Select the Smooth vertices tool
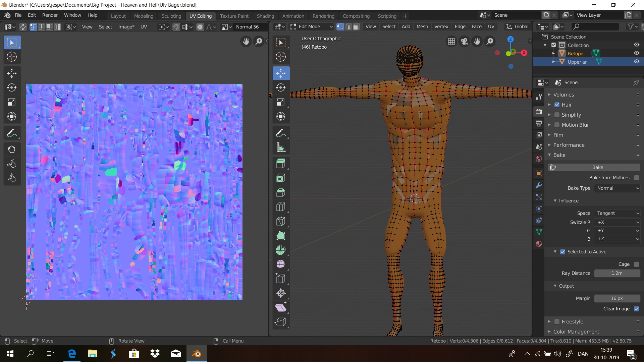 281,264
